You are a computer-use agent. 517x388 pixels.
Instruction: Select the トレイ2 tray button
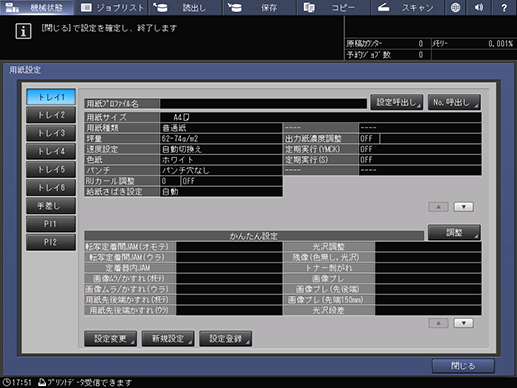tap(51, 115)
